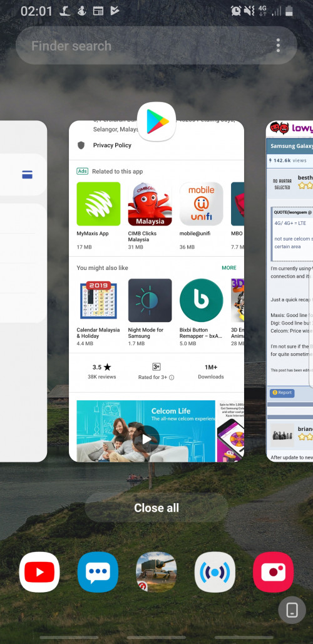This screenshot has width=313, height=644.
Task: Open the Privacy Policy link
Action: 112,145
